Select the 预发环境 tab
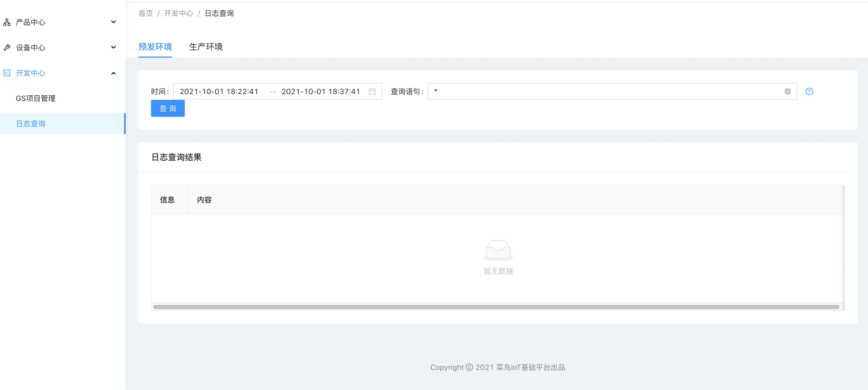 [x=155, y=47]
